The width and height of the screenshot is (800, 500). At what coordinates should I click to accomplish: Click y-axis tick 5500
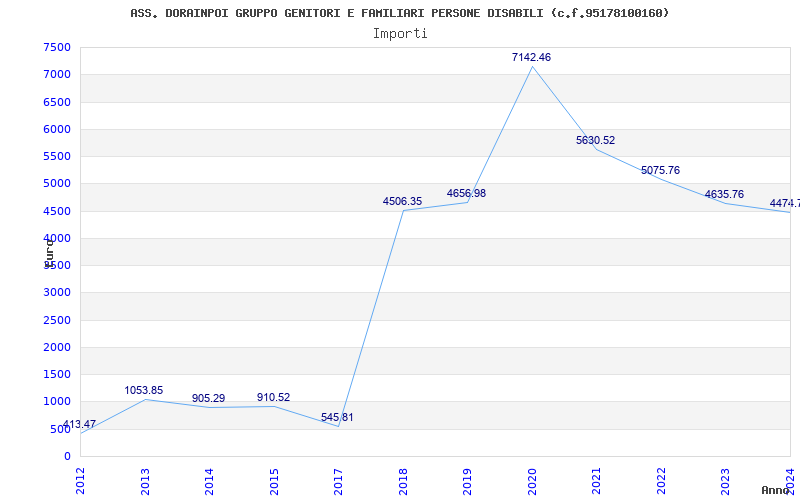[x=57, y=156]
